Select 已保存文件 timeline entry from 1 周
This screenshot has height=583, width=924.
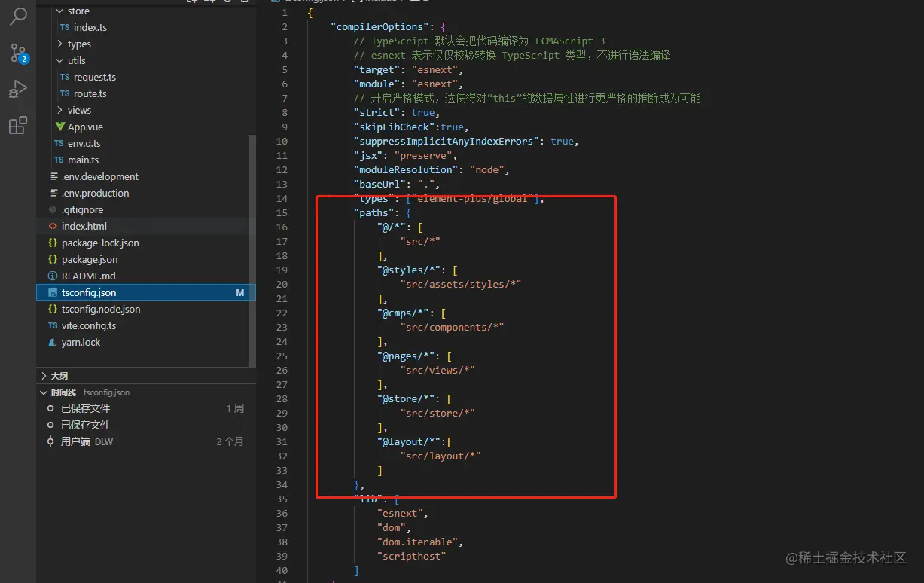coord(146,408)
